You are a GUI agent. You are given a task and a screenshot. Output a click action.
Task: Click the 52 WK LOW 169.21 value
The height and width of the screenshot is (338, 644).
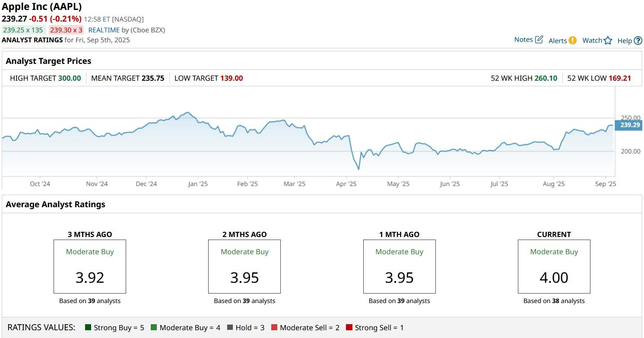coord(620,78)
